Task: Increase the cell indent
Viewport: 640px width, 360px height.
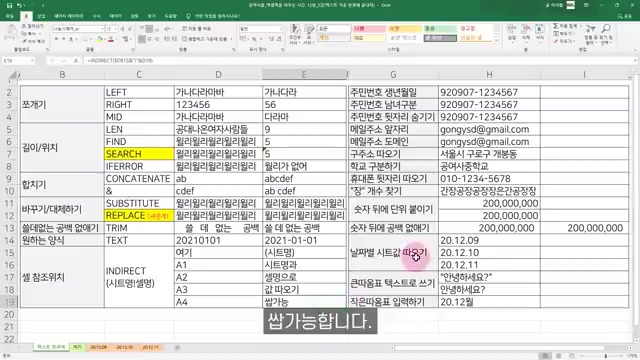Action: [x=175, y=39]
